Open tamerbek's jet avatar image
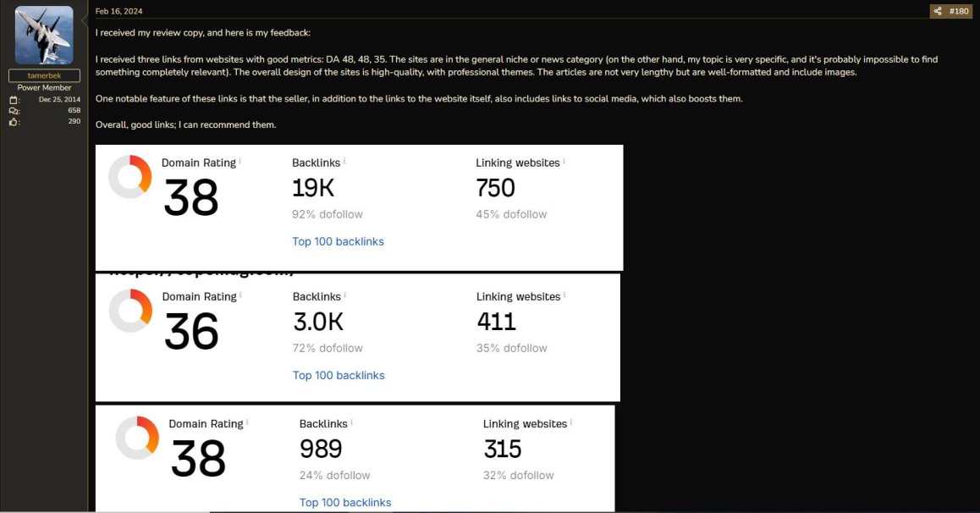The image size is (980, 513). pos(44,36)
